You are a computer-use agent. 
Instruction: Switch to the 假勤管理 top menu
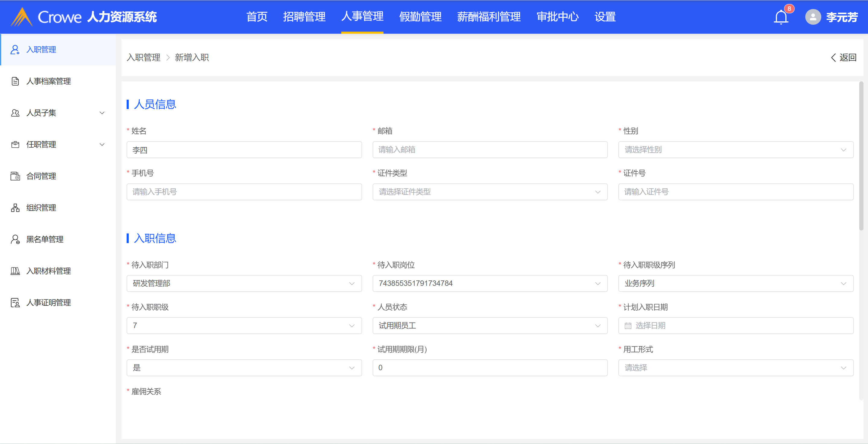[420, 17]
